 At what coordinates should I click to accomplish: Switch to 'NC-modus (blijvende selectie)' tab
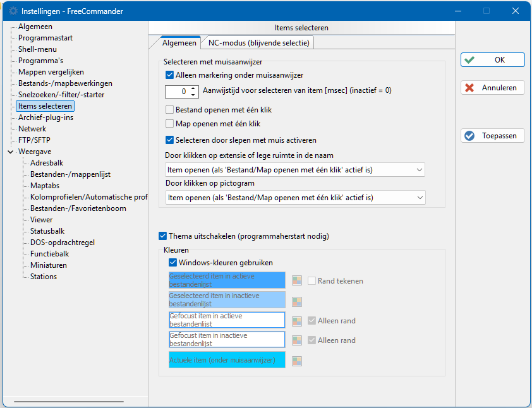click(258, 43)
